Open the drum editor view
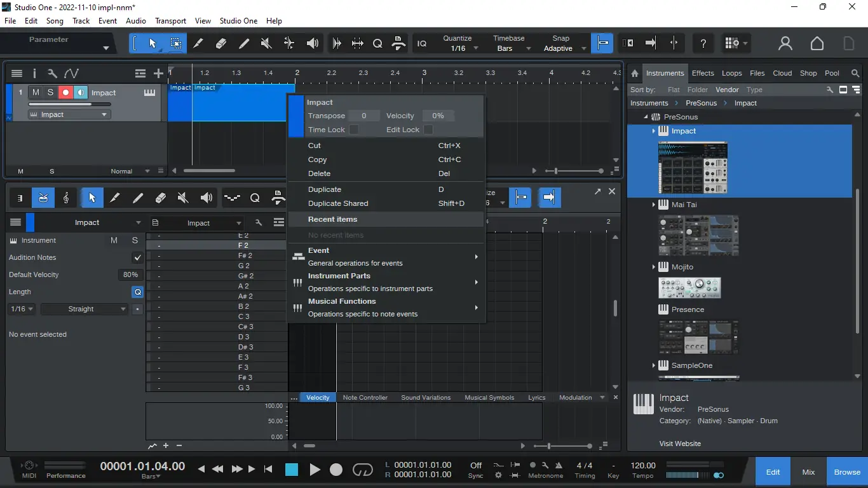 coord(43,198)
